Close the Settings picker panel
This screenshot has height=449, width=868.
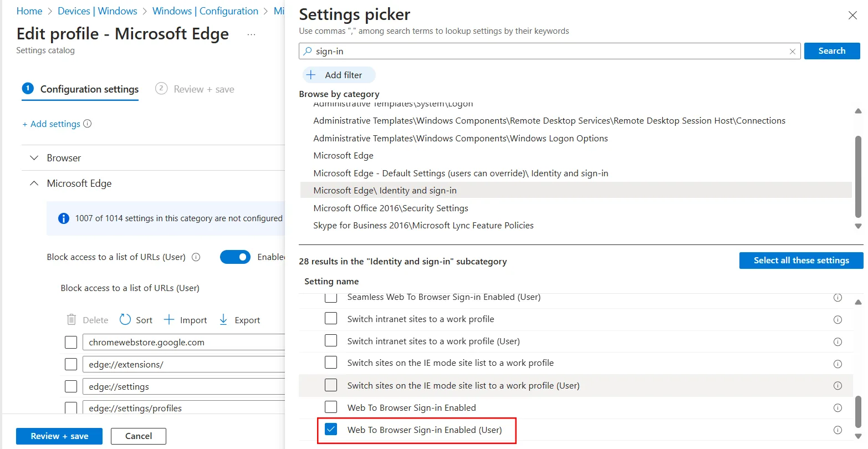click(852, 16)
